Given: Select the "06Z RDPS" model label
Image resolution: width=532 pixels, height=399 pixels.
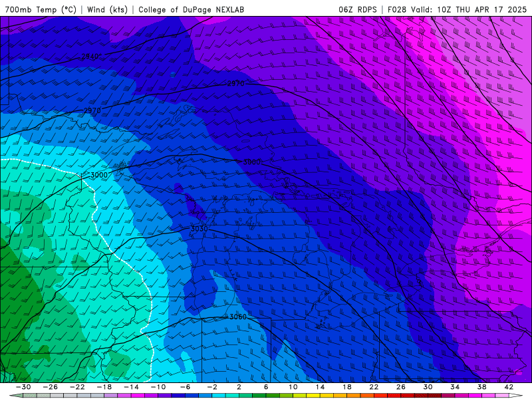Looking at the screenshot, I should pos(357,9).
